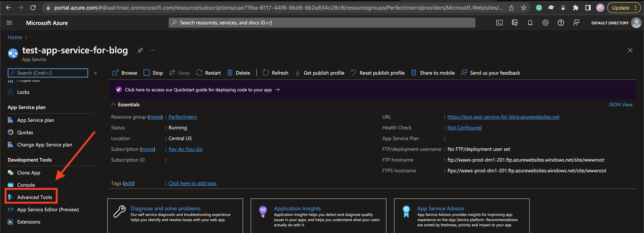Open the more options ellipsis
Image resolution: width=644 pixels, height=233 pixels.
153,50
